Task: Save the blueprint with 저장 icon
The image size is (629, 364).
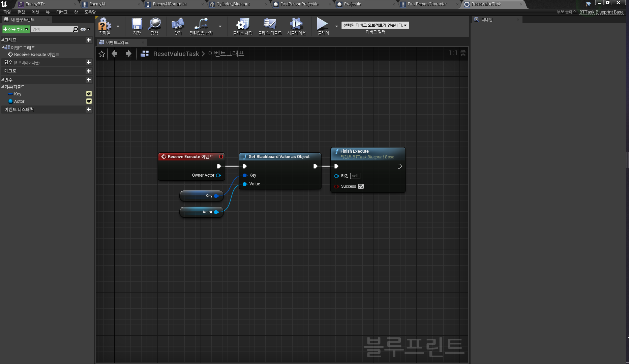Action: coord(137,26)
